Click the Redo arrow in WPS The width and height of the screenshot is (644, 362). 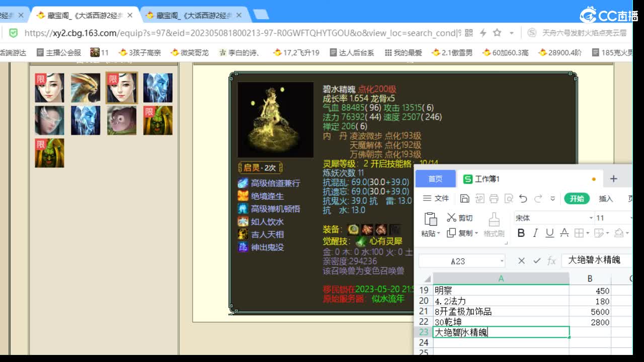pos(538,199)
